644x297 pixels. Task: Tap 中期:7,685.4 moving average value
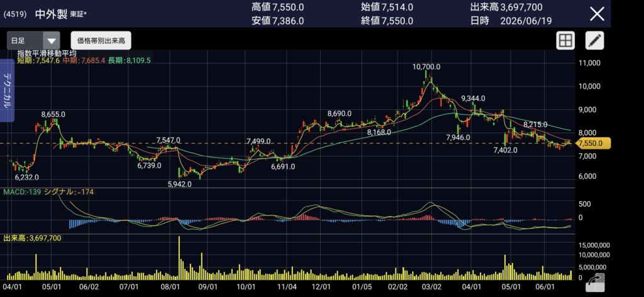84,60
